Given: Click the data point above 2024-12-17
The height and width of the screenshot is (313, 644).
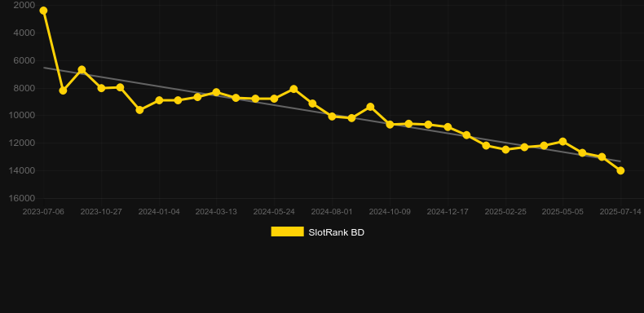Looking at the screenshot, I should pos(448,127).
